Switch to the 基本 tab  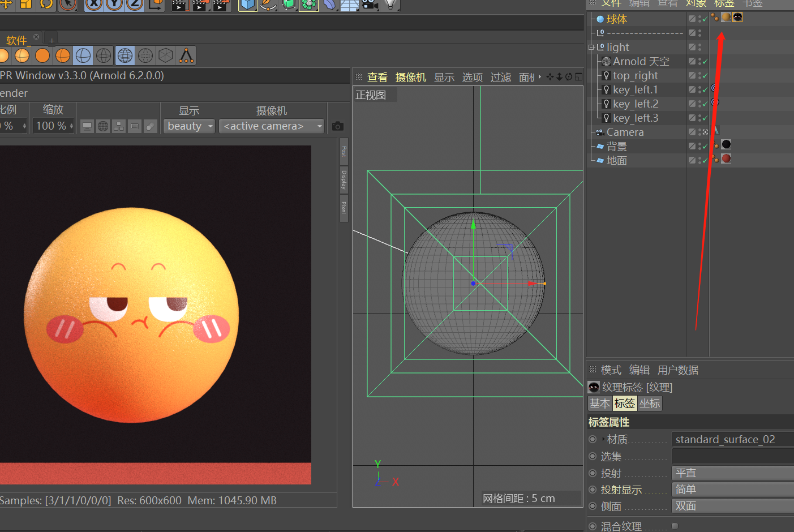pyautogui.click(x=600, y=404)
